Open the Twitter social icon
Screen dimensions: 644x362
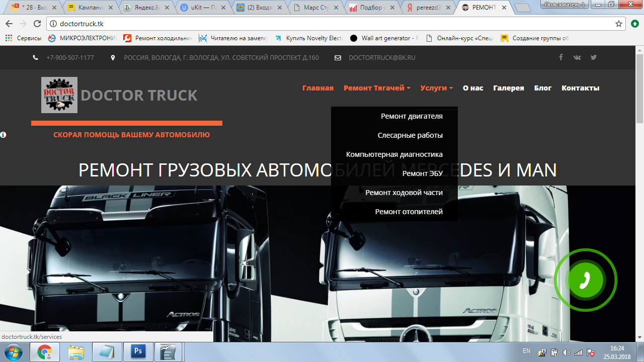coord(594,57)
